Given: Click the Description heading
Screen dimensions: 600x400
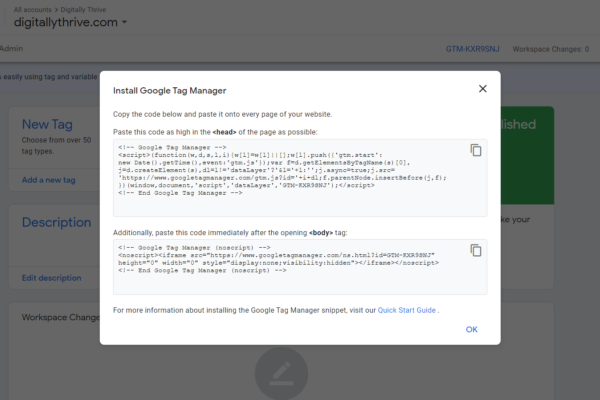Looking at the screenshot, I should (56, 222).
